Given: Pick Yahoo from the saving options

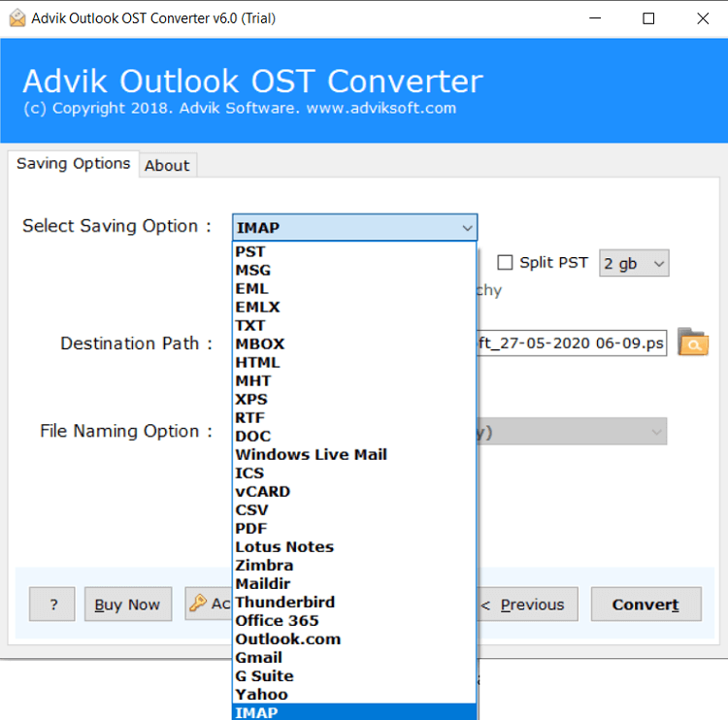Looking at the screenshot, I should pyautogui.click(x=354, y=695).
